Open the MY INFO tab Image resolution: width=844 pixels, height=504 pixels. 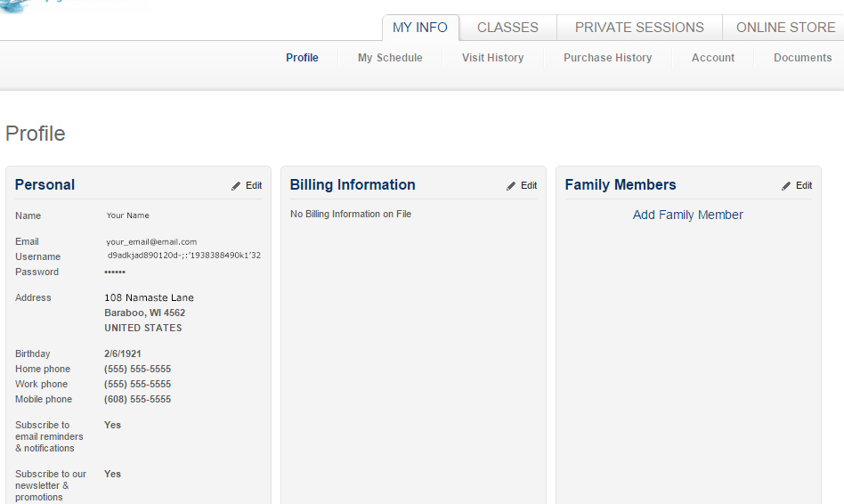click(x=420, y=28)
